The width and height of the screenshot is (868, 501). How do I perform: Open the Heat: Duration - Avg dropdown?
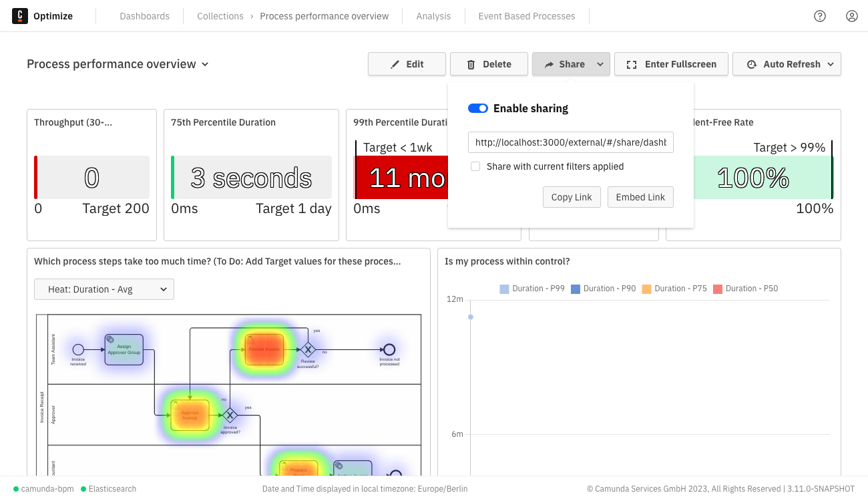click(x=104, y=289)
